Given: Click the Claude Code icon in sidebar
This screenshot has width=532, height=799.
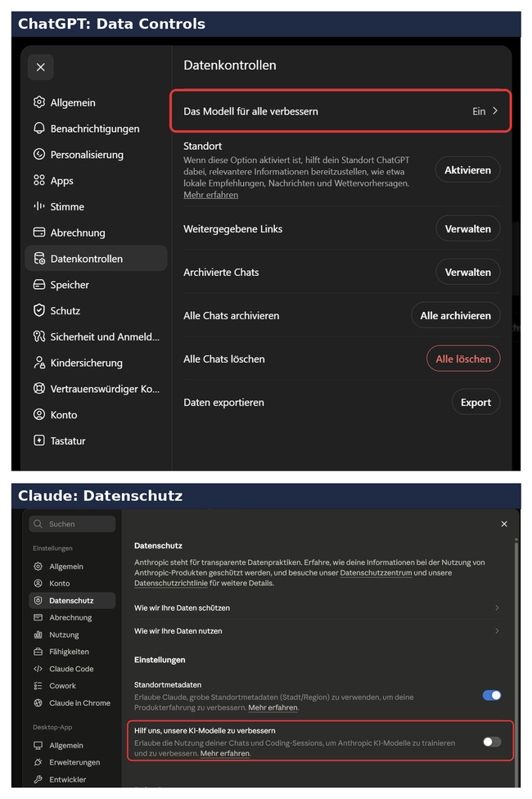Looking at the screenshot, I should (x=38, y=669).
